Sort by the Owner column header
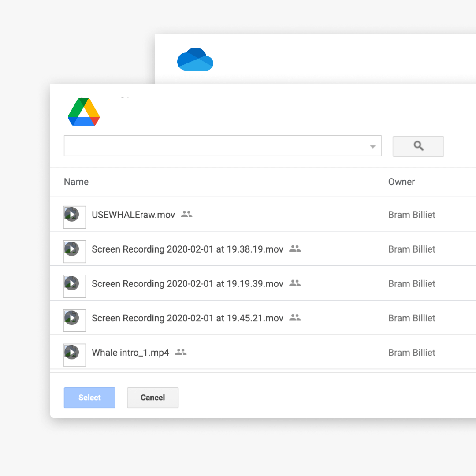Image resolution: width=476 pixels, height=476 pixels. 402,182
